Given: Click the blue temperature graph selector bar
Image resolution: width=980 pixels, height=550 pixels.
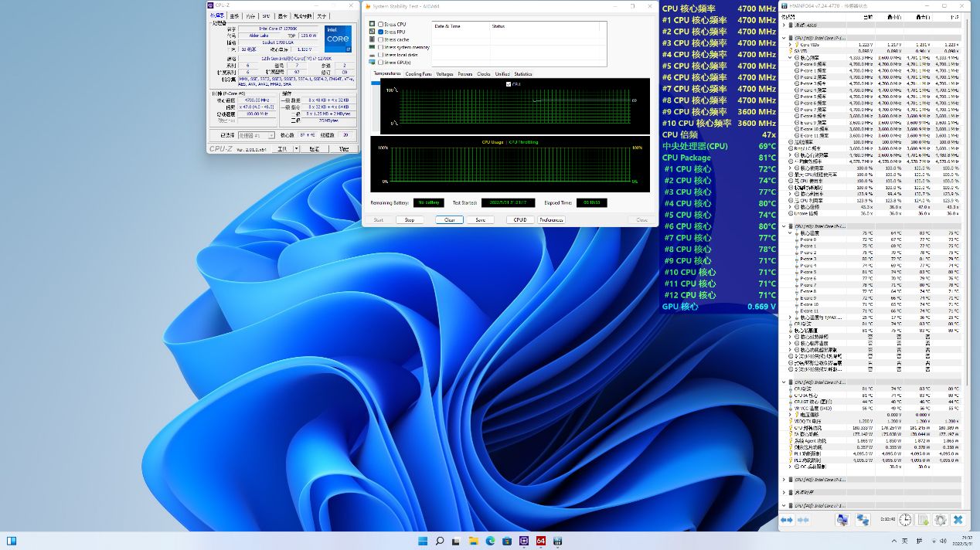Looking at the screenshot, I should [376, 83].
